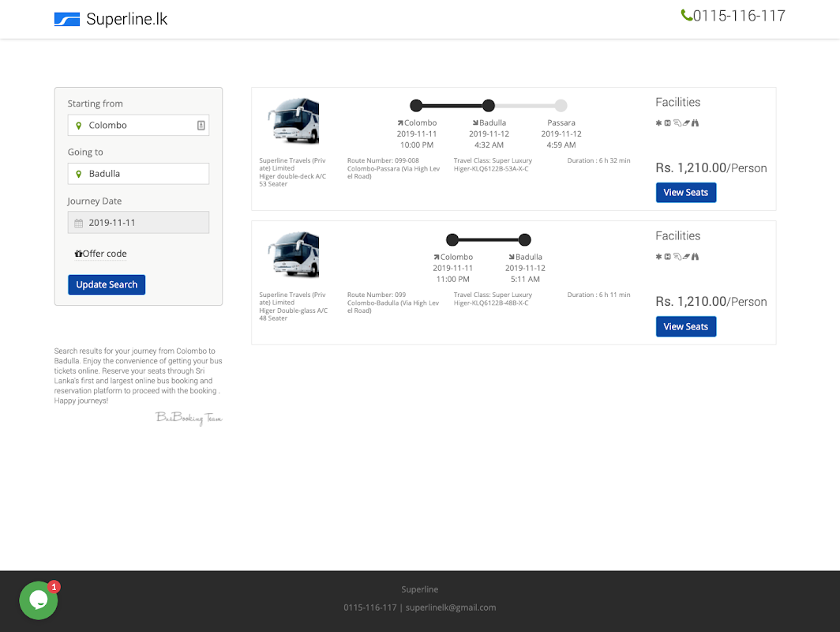This screenshot has height=632, width=840.
Task: Click the first Rs. 1,210.00/Person price
Action: 711,167
